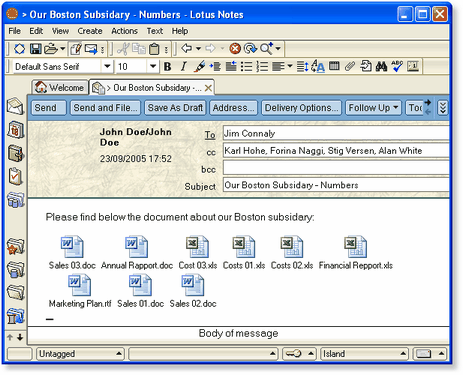
Task: Run the Spell Check ABC icon
Action: pos(397,66)
